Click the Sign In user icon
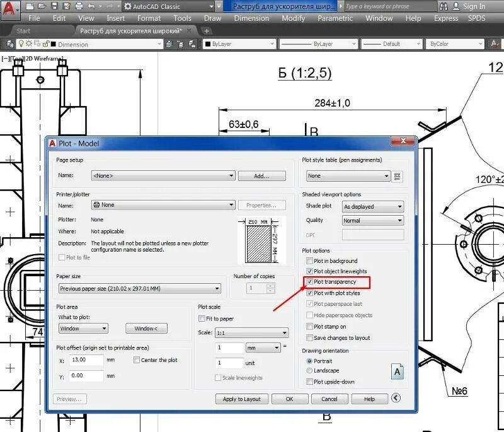Viewport: 504px width, 432px height. coord(455,6)
